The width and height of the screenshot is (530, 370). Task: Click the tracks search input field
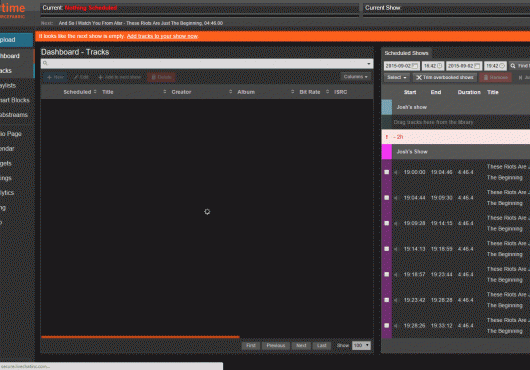point(207,63)
